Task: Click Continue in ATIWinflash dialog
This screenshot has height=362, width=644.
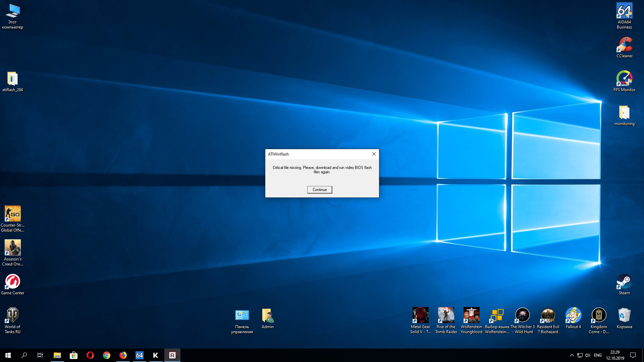Action: 319,190
